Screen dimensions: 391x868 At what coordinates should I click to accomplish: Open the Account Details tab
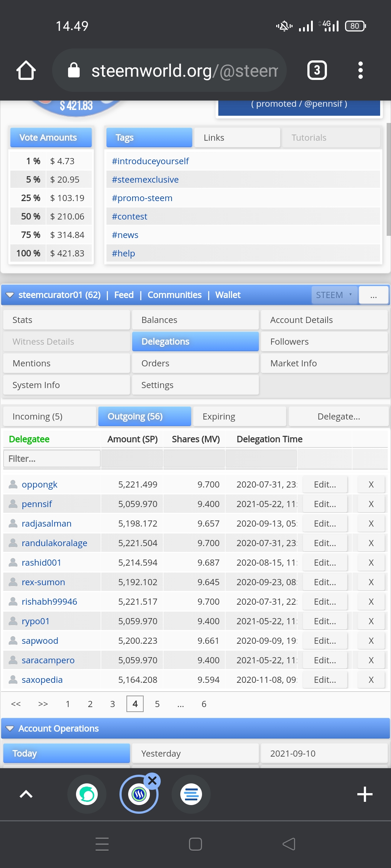(x=324, y=320)
